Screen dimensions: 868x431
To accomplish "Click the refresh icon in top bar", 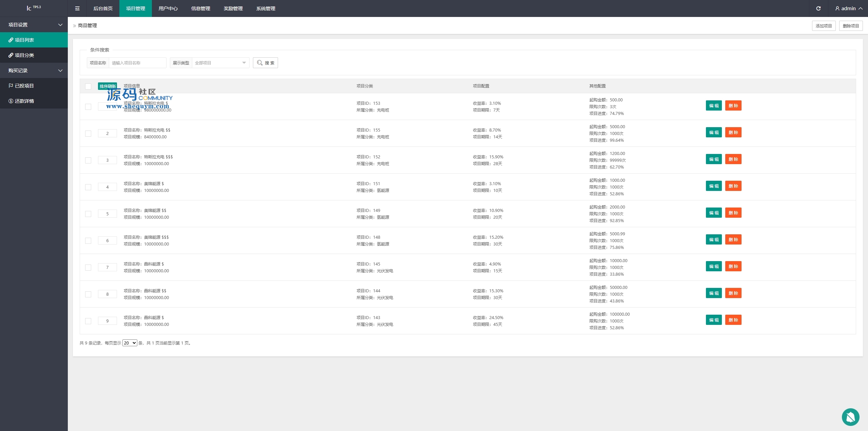I will [x=818, y=8].
